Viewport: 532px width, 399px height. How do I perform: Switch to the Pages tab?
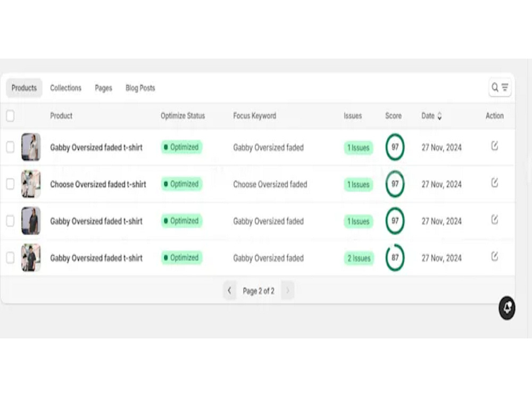click(104, 88)
